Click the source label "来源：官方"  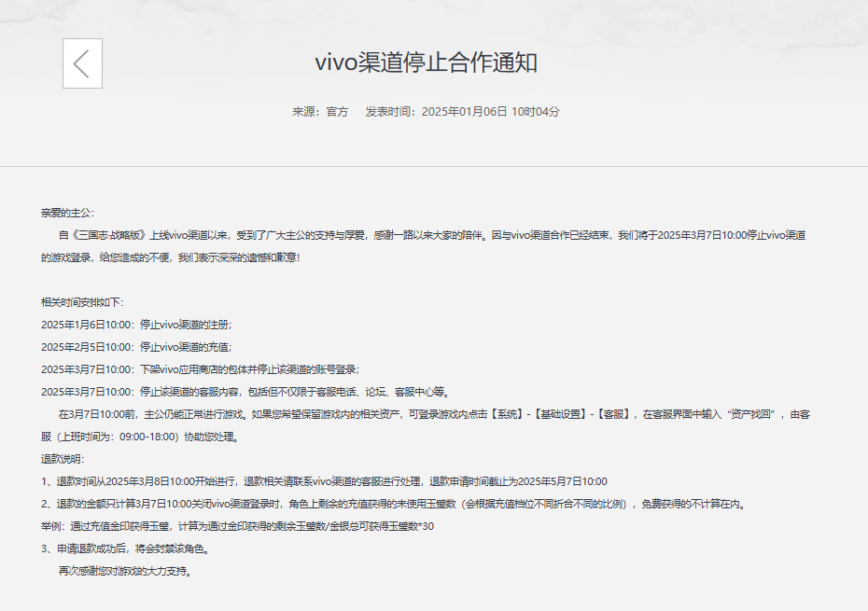[x=320, y=112]
